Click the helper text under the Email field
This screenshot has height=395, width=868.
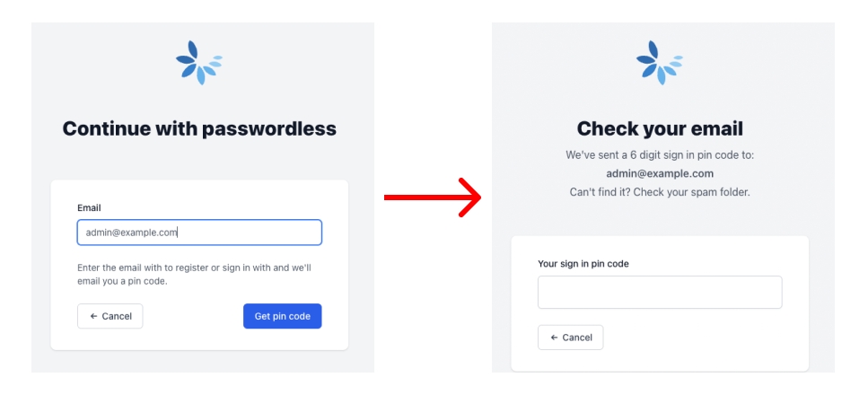[195, 275]
